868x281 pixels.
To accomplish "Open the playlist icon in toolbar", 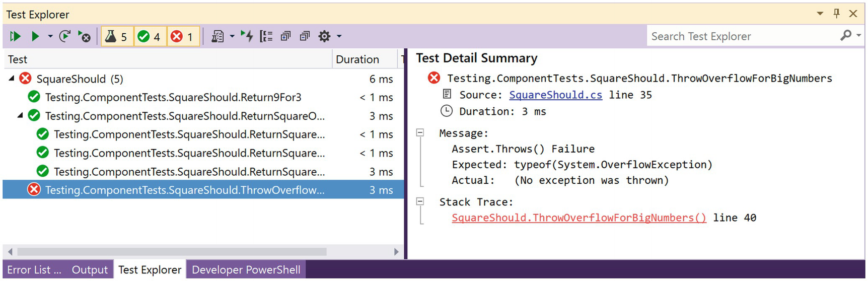I will [x=218, y=36].
